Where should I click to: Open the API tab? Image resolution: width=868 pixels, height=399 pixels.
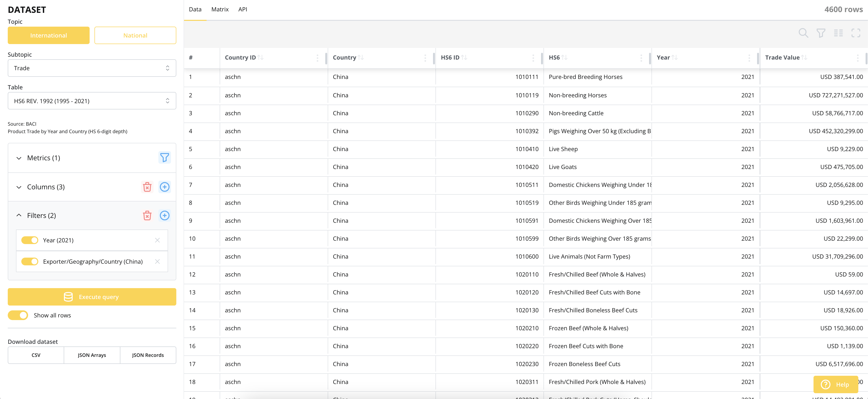(x=242, y=9)
